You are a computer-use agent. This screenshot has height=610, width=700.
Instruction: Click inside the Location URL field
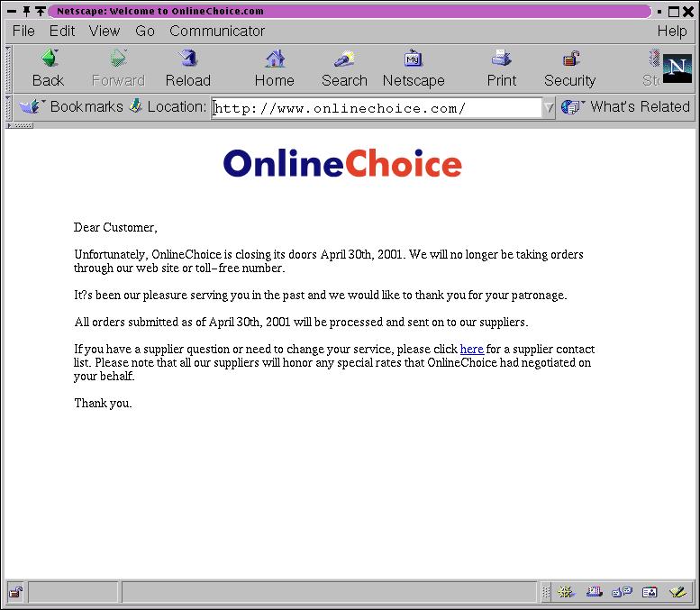point(377,108)
